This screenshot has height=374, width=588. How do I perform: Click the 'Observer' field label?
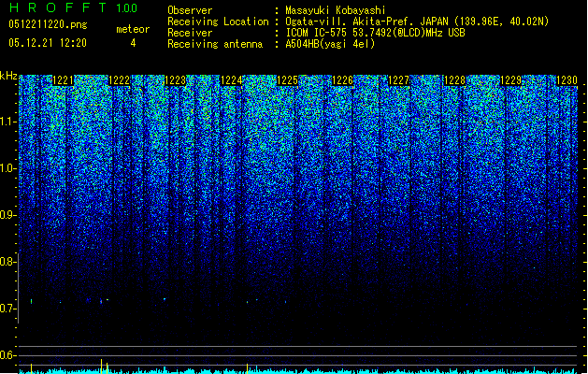(x=190, y=10)
